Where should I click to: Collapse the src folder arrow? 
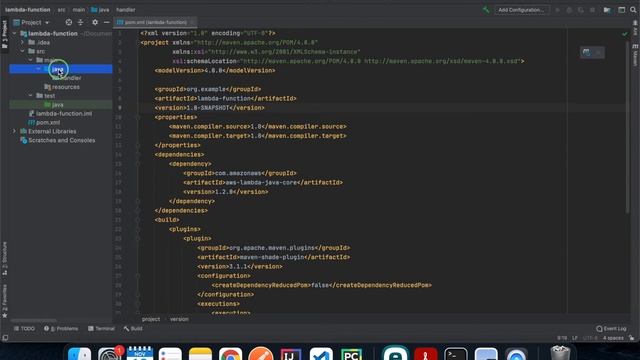coord(22,51)
